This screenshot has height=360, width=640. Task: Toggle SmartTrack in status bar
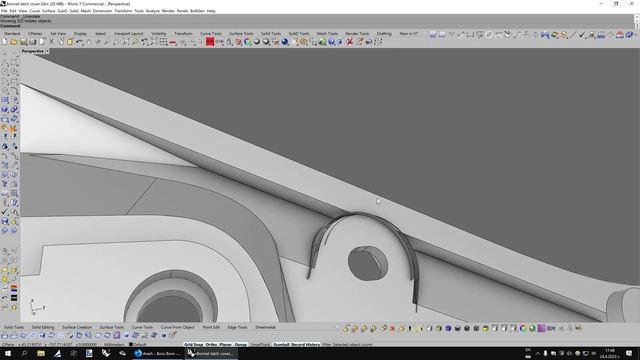pyautogui.click(x=260, y=344)
